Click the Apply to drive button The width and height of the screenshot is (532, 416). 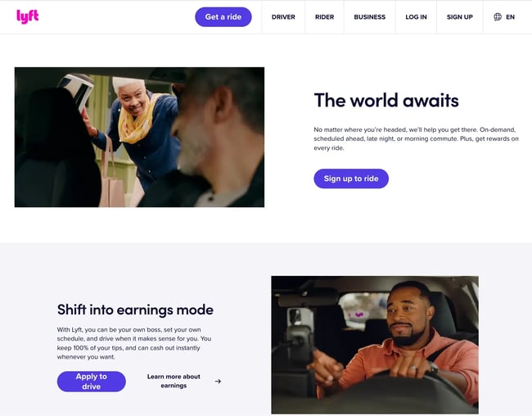92,382
